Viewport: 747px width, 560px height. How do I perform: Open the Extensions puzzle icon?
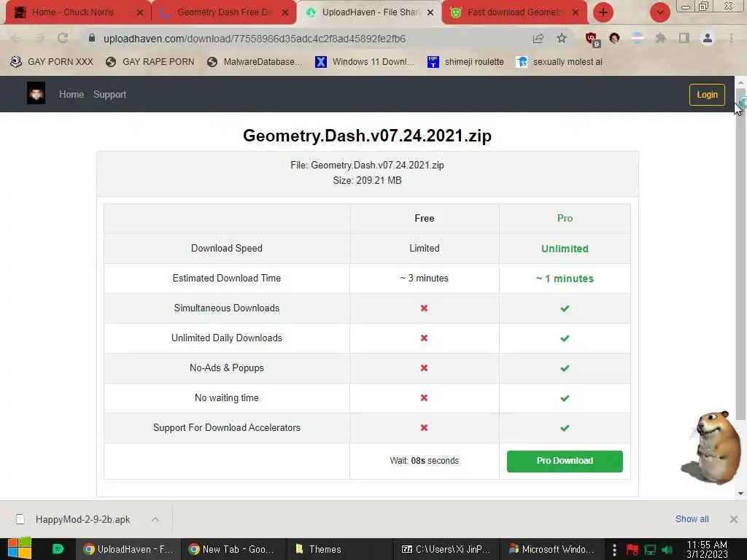tap(661, 38)
